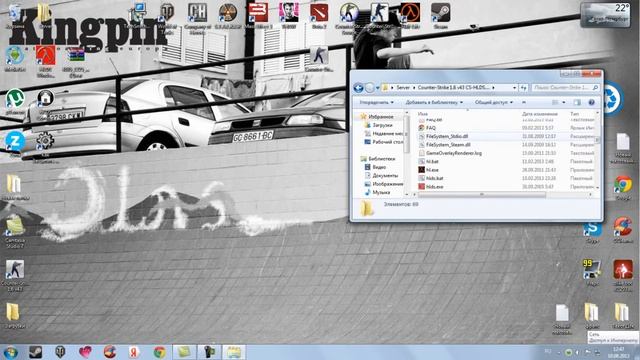Open the Zona desktop shortcut with Z logo

coord(15,144)
